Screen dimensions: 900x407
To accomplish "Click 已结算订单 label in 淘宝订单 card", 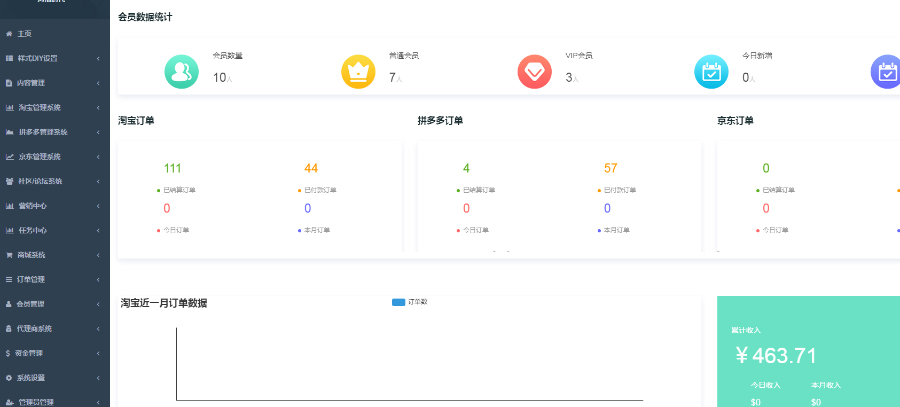I will 180,190.
